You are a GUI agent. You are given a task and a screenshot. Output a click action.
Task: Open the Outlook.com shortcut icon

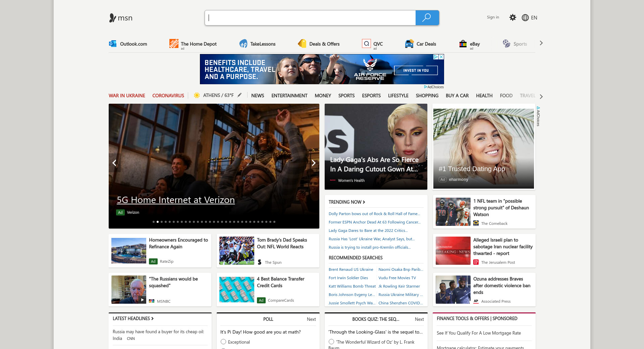coord(113,44)
